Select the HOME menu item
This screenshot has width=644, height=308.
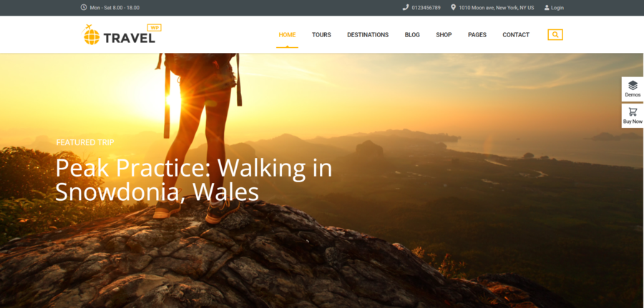click(x=287, y=35)
